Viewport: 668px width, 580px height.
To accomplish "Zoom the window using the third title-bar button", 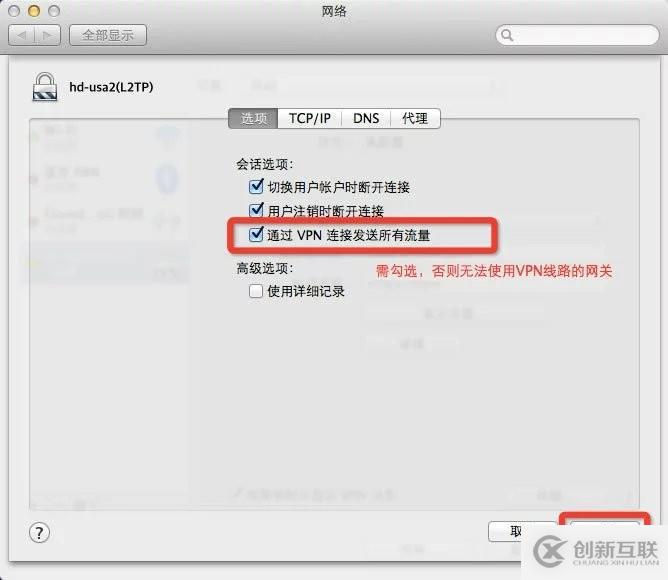I will click(x=54, y=11).
